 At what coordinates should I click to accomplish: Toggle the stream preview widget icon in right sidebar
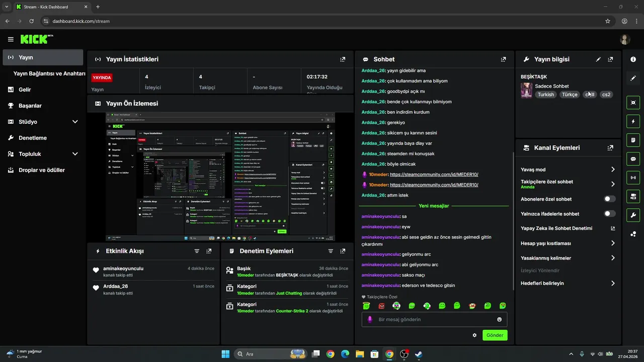point(633,103)
